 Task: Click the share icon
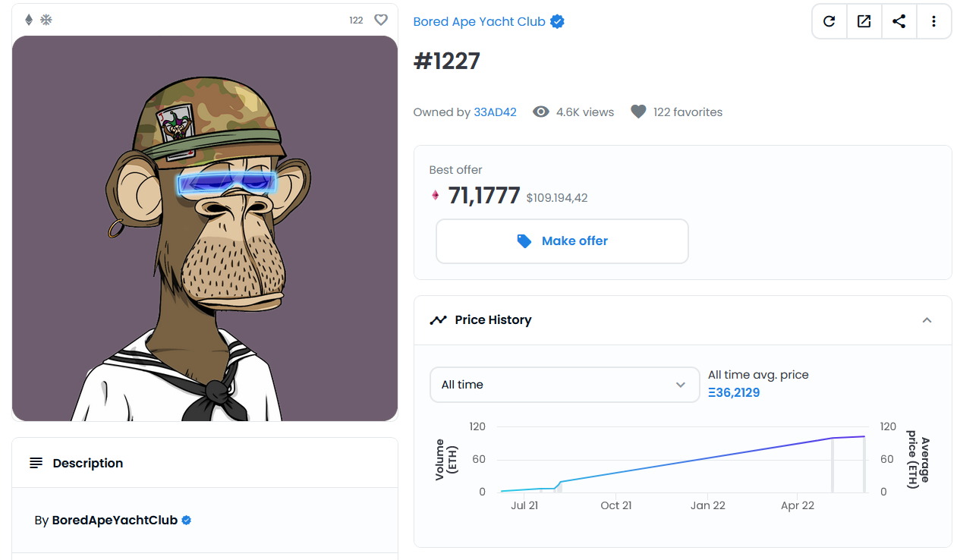point(899,21)
